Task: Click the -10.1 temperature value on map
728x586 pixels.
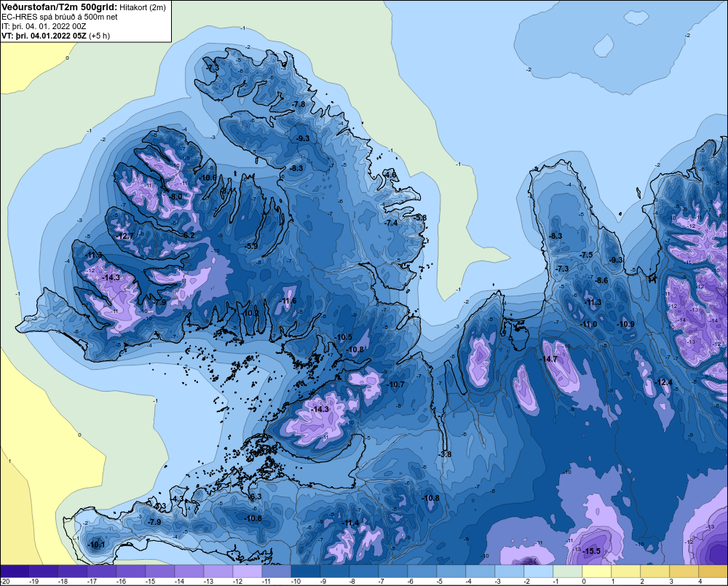Action: tap(97, 545)
